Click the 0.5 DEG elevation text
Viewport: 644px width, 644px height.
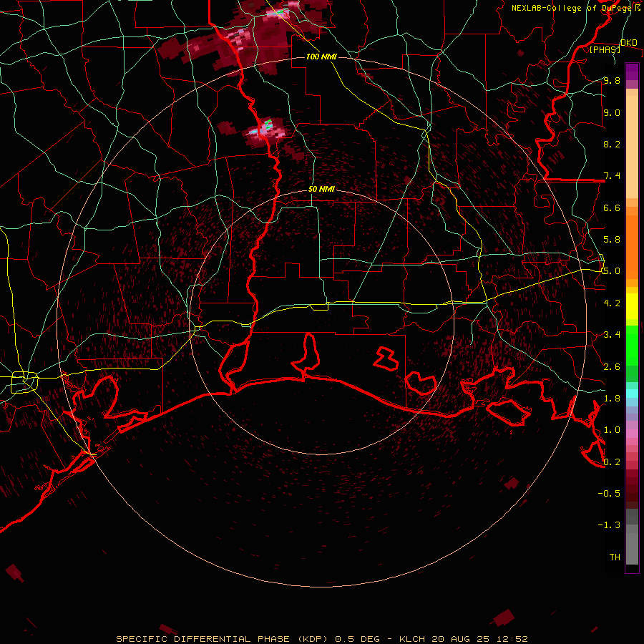(x=356, y=639)
